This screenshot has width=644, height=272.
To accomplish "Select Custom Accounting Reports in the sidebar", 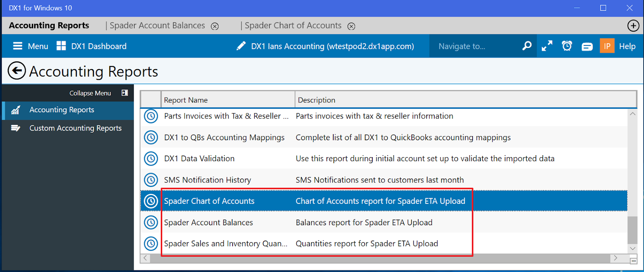I will [x=68, y=128].
